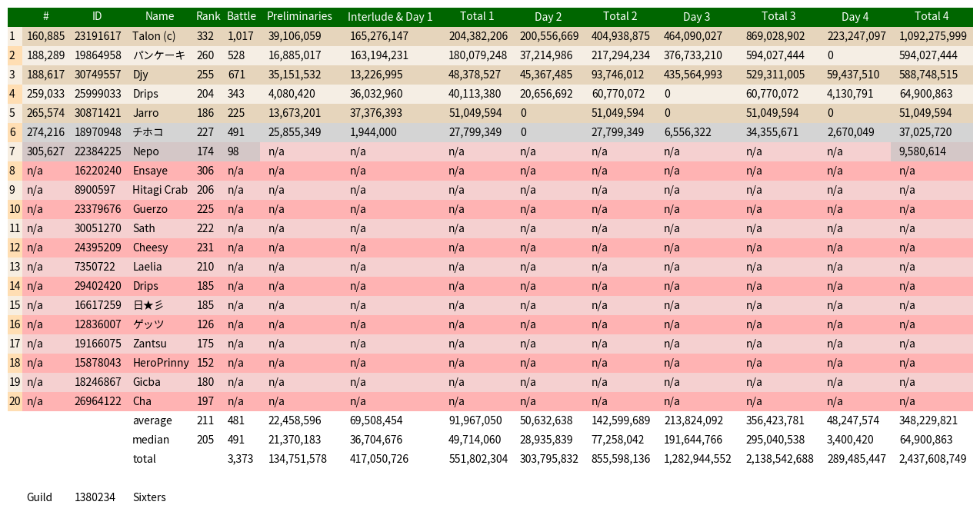
Task: Click ranking value 305,627
Action: coord(46,151)
